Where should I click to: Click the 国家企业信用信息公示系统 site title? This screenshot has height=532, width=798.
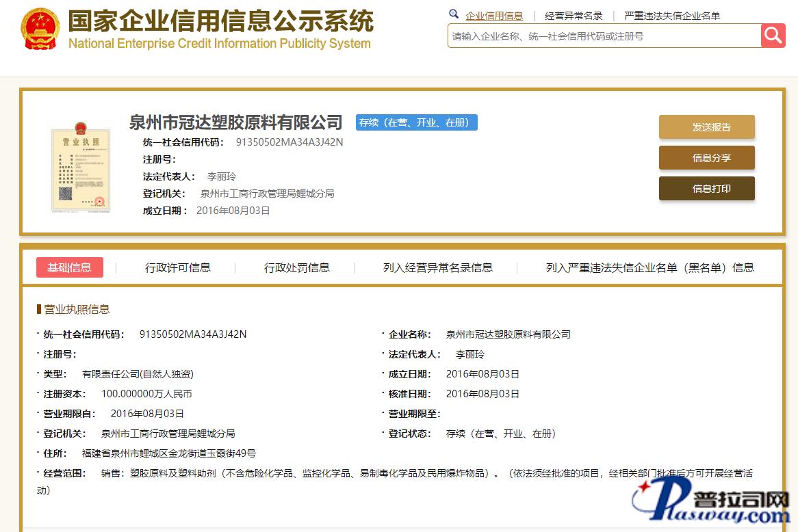220,22
